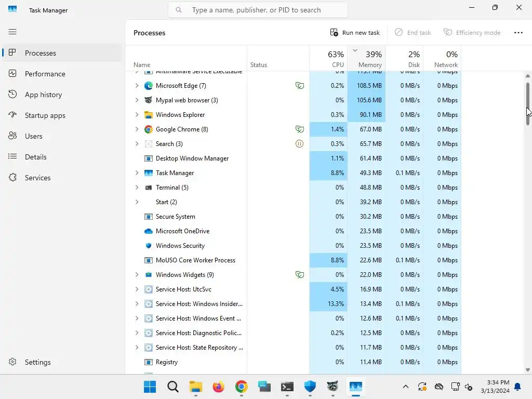Click the Windows Explorer folder icon
Viewport: 532px width, 399px height.
(x=148, y=115)
